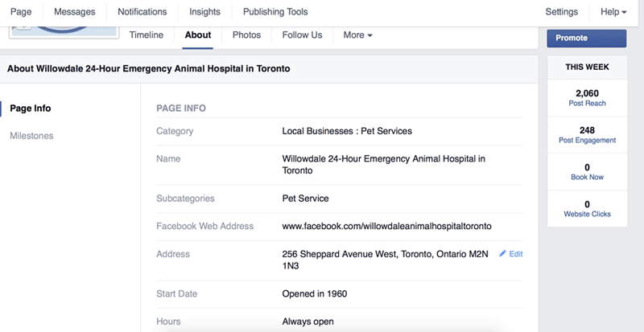Viewport: 644px width, 332px height.
Task: Expand the More dropdown tab
Action: pos(357,35)
